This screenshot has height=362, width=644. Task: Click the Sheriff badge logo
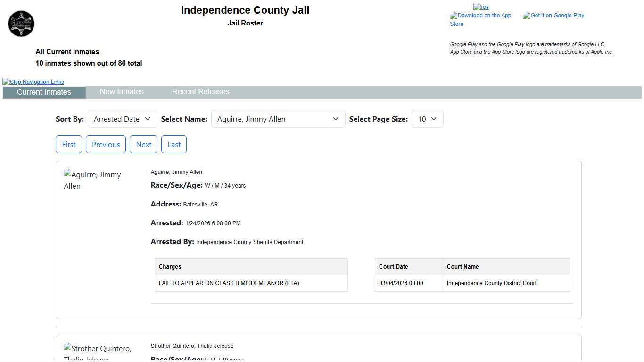21,24
